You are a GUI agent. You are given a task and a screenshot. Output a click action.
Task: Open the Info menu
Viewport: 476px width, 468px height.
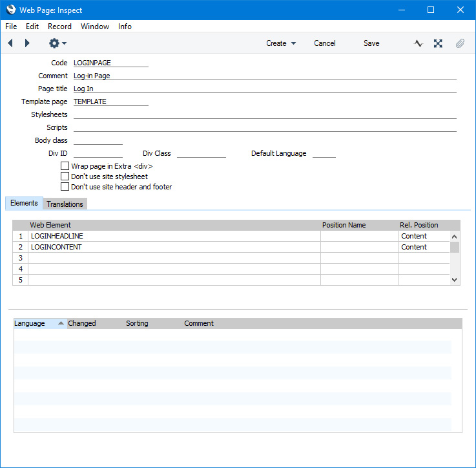(125, 27)
